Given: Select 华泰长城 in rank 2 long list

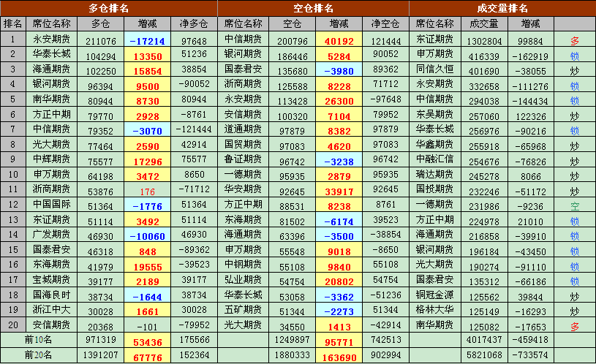Looking at the screenshot, I should pos(51,54).
